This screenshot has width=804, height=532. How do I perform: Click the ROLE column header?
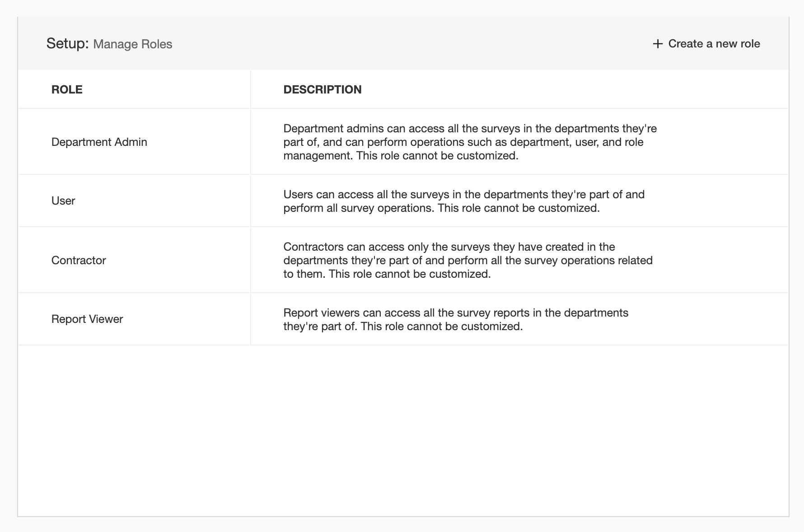[x=67, y=89]
